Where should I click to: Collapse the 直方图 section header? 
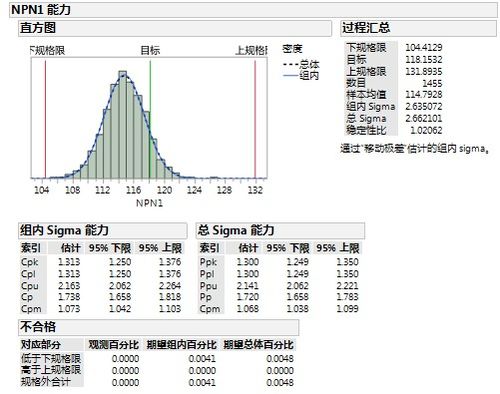[175, 28]
